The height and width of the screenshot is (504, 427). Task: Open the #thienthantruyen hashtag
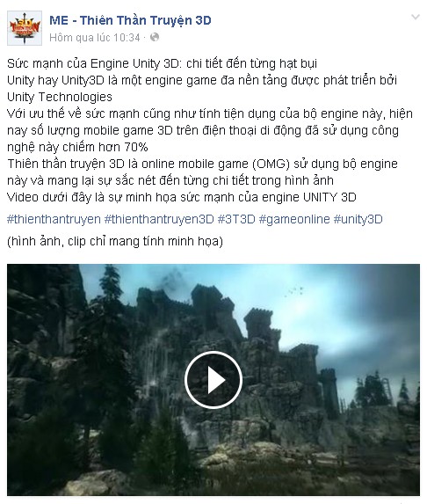[x=54, y=219]
